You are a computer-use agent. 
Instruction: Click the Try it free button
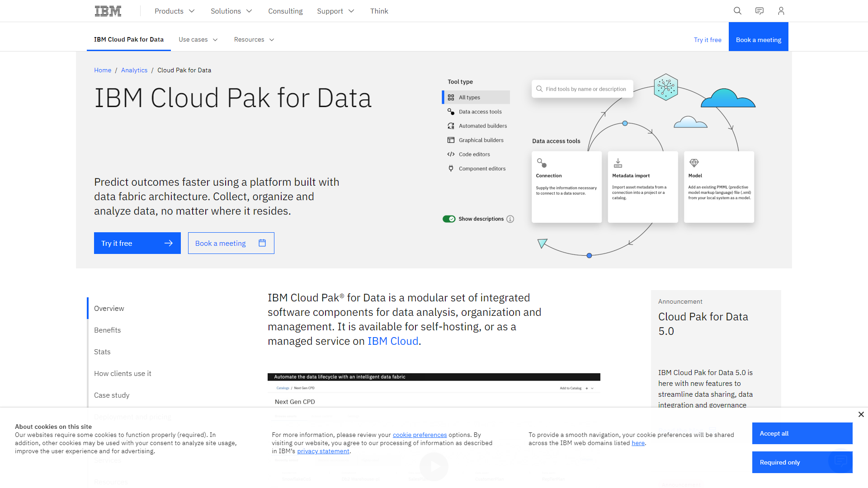(137, 243)
